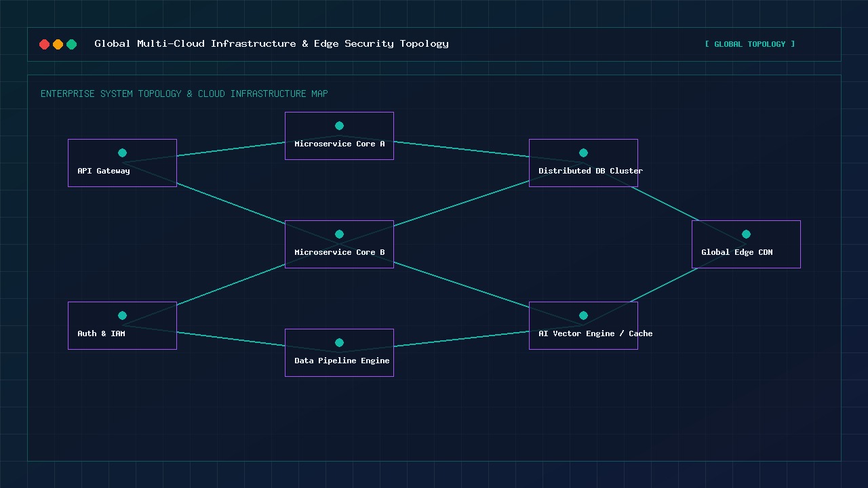Click the green window control dot
The image size is (868, 488).
click(71, 44)
